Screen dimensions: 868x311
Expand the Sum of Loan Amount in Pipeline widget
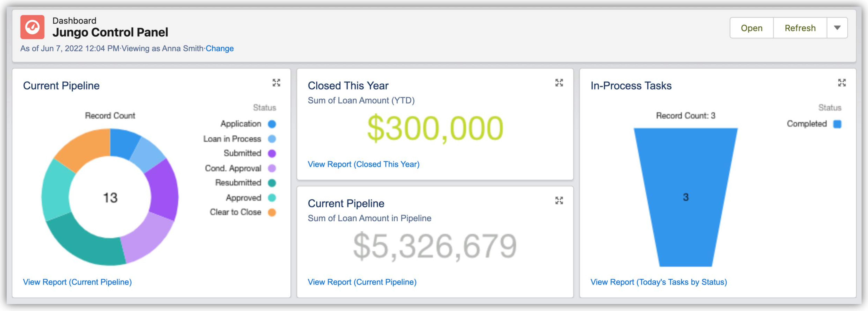(x=559, y=200)
